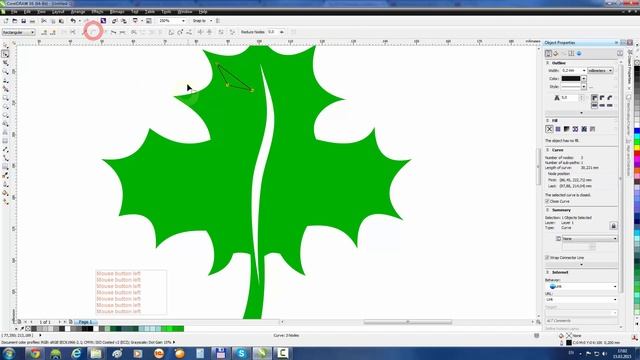Image resolution: width=640 pixels, height=360 pixels.
Task: Open Internet Explorer from the taskbar
Action: 76,353
